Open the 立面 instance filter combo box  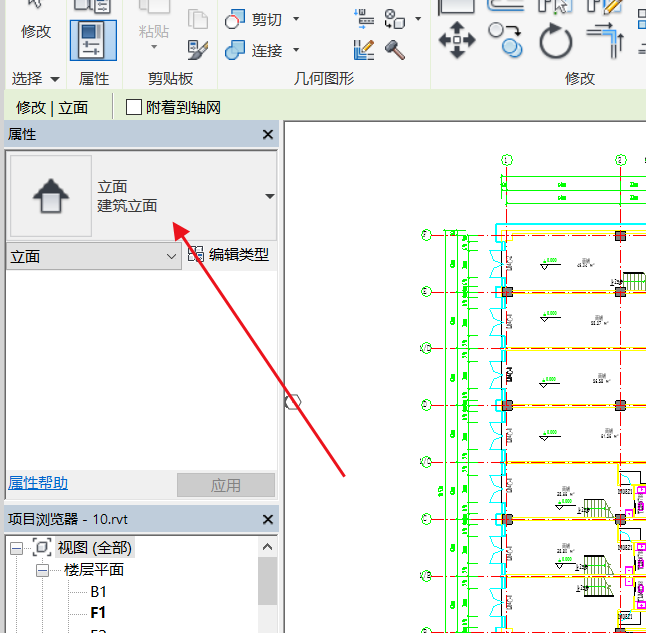93,256
